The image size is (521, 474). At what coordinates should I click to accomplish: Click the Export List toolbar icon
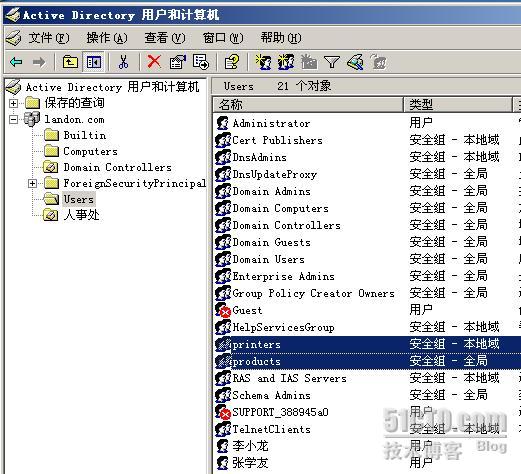tap(201, 62)
